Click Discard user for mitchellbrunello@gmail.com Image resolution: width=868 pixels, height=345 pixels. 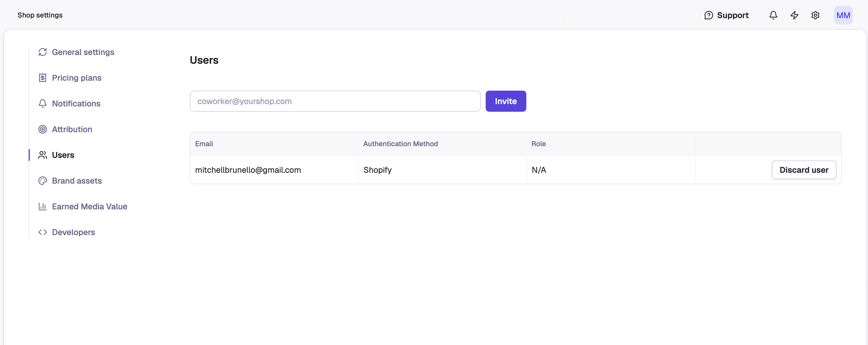804,170
